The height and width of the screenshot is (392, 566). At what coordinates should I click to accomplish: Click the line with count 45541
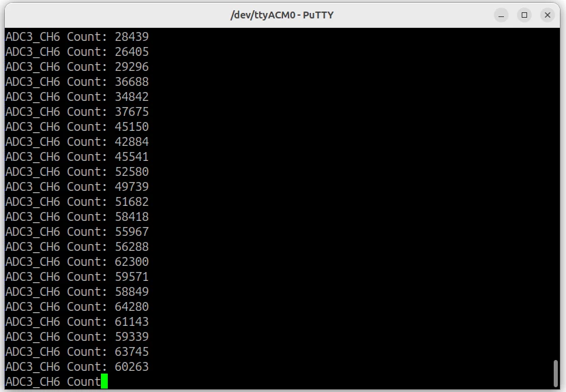pyautogui.click(x=77, y=157)
